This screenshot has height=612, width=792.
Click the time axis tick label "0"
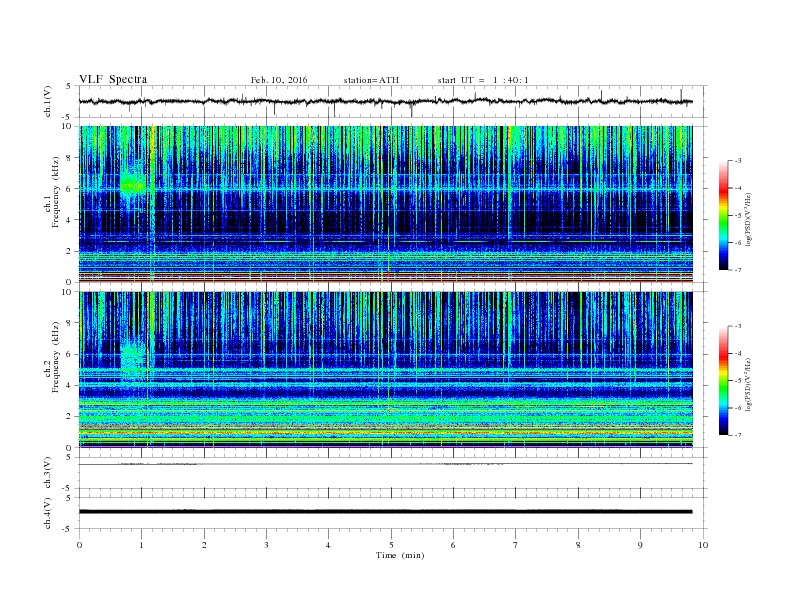click(x=79, y=545)
